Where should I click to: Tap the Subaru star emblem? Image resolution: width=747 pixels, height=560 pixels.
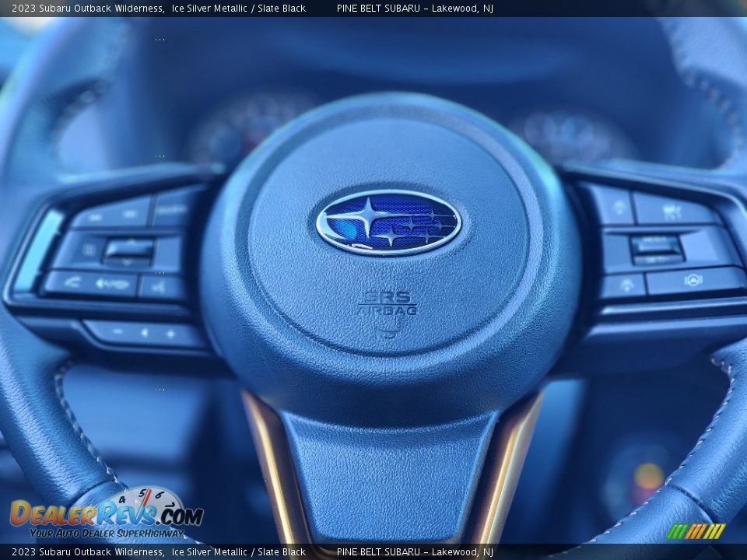[x=388, y=222]
